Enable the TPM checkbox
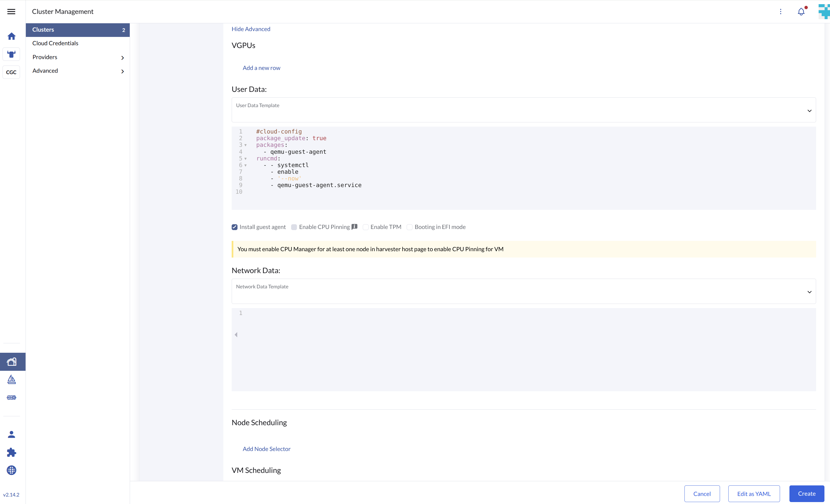Screen dimensions: 830x504 point(366,227)
